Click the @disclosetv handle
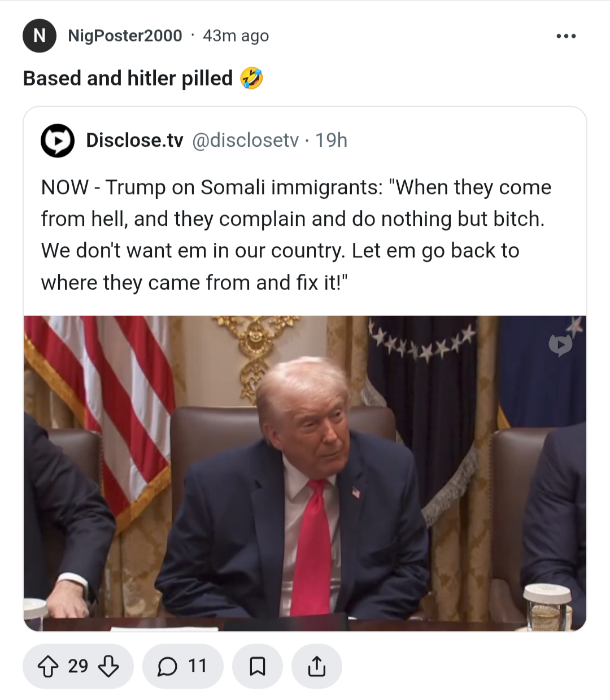Screen dimensions: 610x700 point(245,140)
